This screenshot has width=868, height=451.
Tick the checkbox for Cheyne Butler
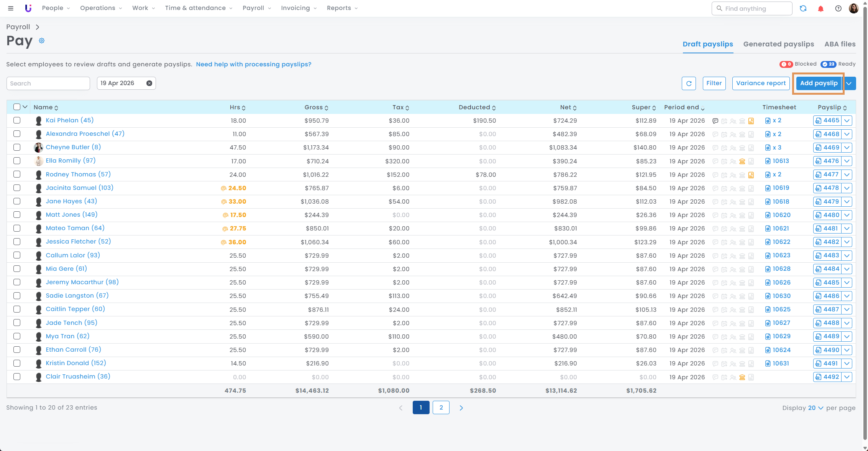(17, 147)
